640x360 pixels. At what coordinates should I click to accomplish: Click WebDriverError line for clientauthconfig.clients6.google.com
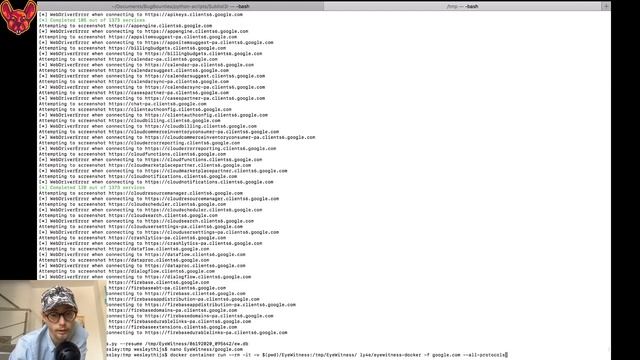(153, 115)
